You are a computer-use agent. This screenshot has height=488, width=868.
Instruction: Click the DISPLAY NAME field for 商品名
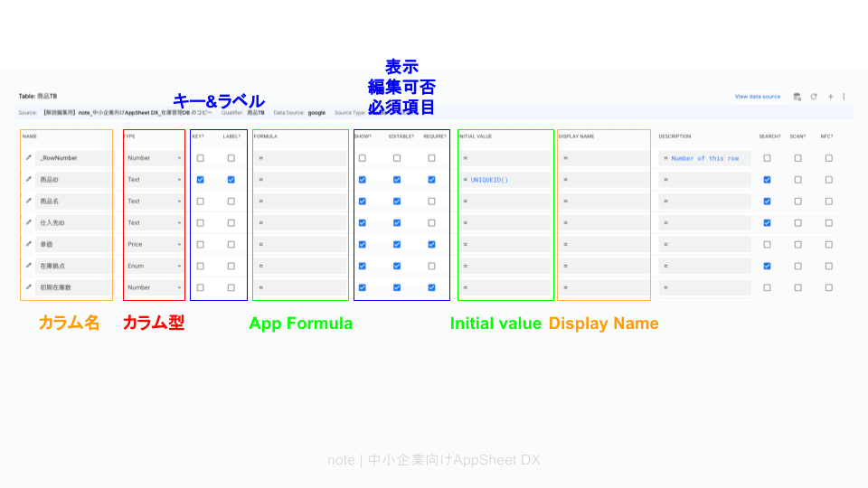604,202
